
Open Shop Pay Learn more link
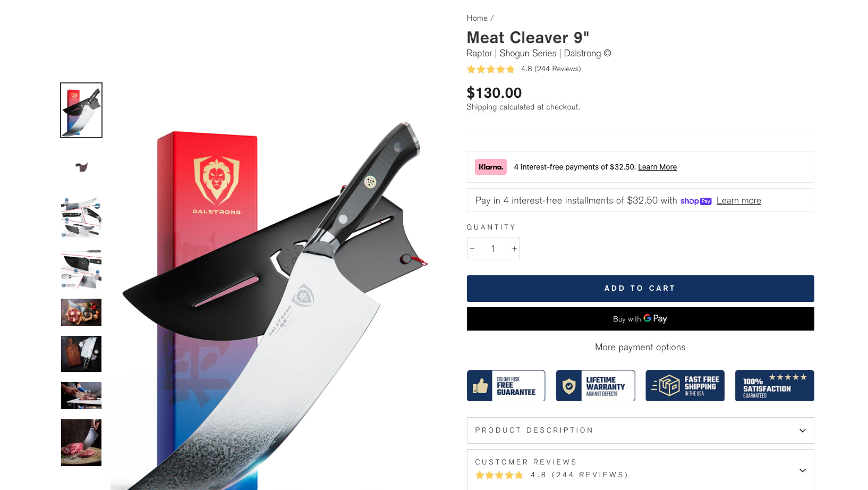[738, 200]
